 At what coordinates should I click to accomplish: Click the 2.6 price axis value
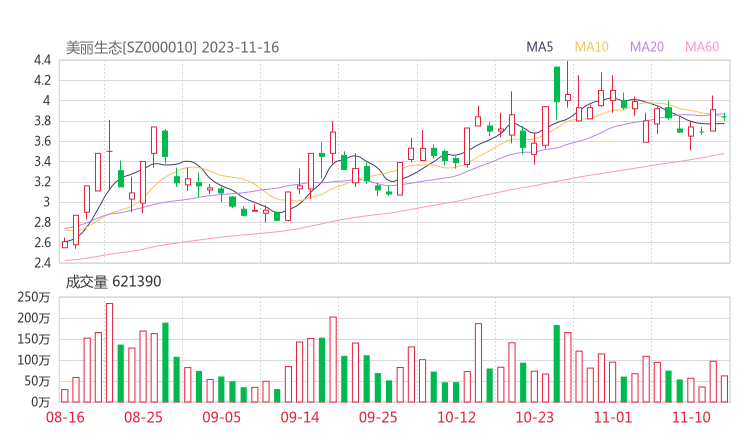[42, 243]
